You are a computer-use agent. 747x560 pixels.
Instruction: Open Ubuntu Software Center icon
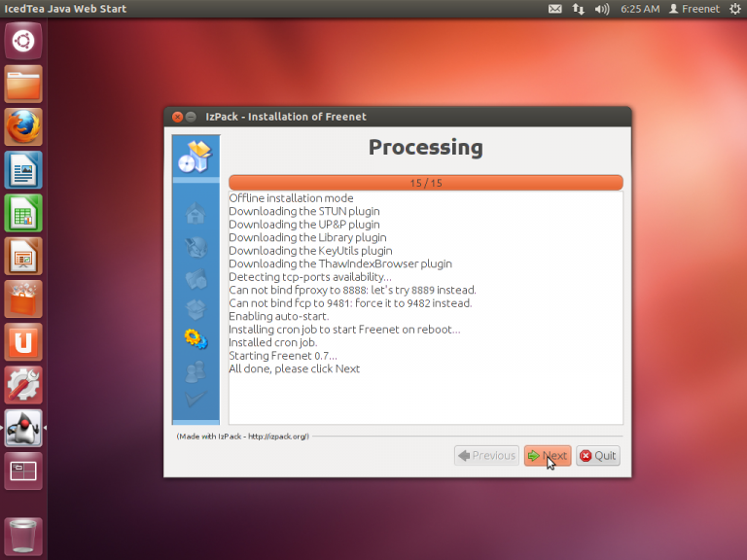click(23, 298)
